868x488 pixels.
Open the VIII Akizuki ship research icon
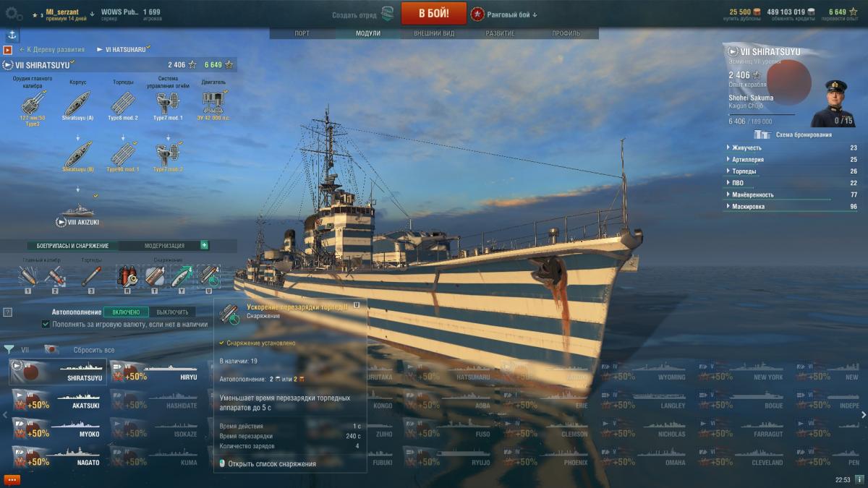[77, 214]
